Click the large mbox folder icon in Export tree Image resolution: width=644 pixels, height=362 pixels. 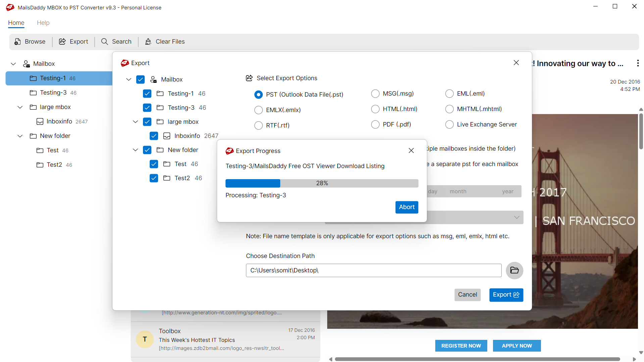pyautogui.click(x=160, y=122)
